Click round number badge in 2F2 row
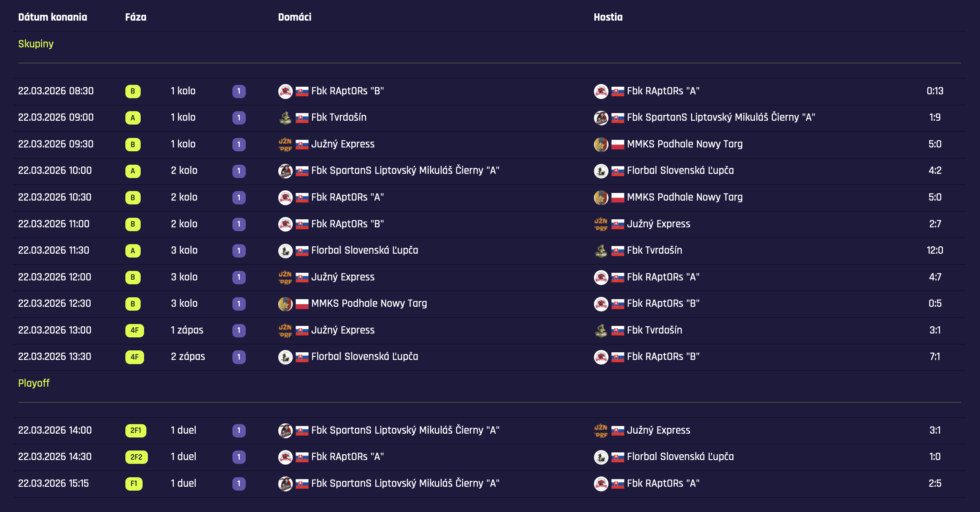The height and width of the screenshot is (512, 980). (x=239, y=457)
